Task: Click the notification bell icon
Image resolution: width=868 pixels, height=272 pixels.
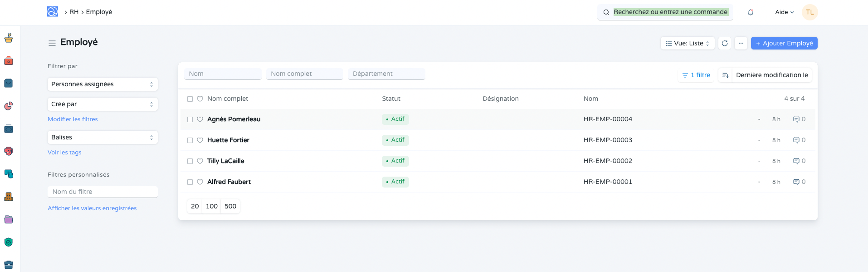Action: [750, 12]
